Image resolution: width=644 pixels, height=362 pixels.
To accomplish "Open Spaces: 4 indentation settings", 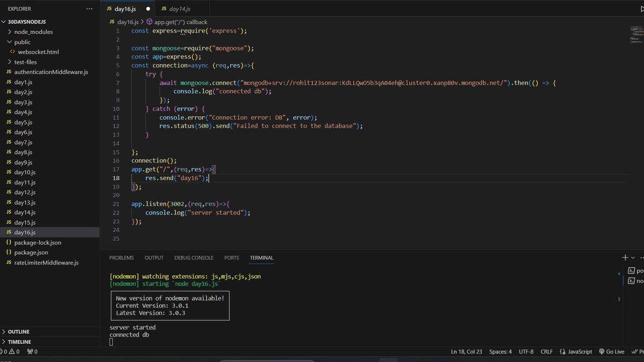I will 500,352.
